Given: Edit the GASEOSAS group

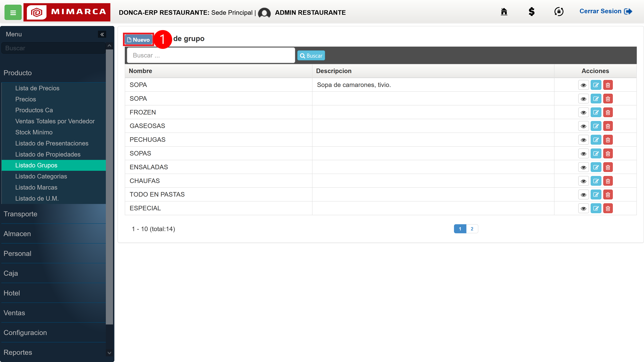Looking at the screenshot, I should [596, 126].
